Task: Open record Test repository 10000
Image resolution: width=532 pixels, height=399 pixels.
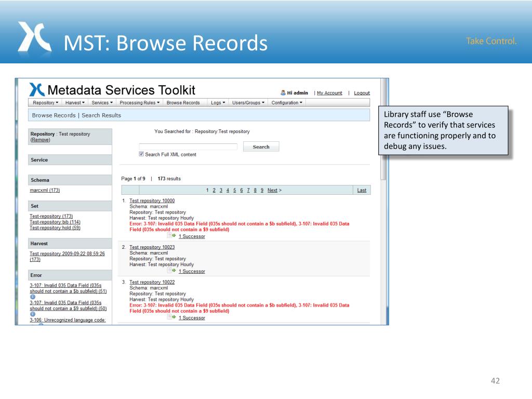Action: pyautogui.click(x=152, y=201)
